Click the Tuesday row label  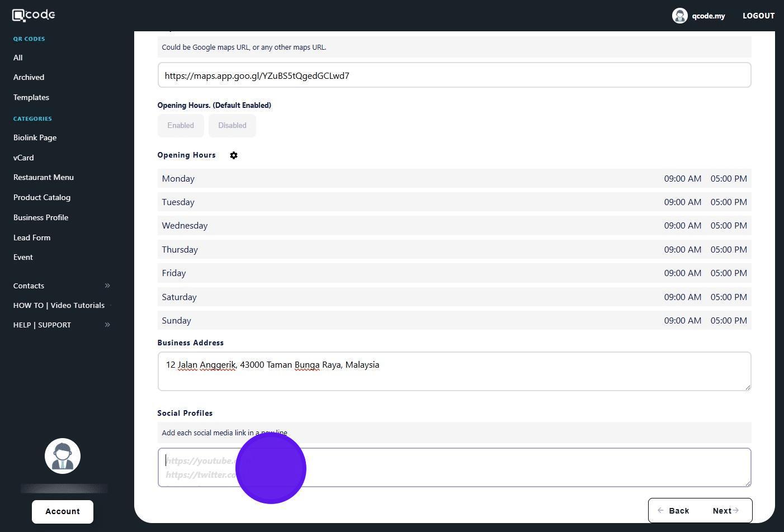[178, 202]
